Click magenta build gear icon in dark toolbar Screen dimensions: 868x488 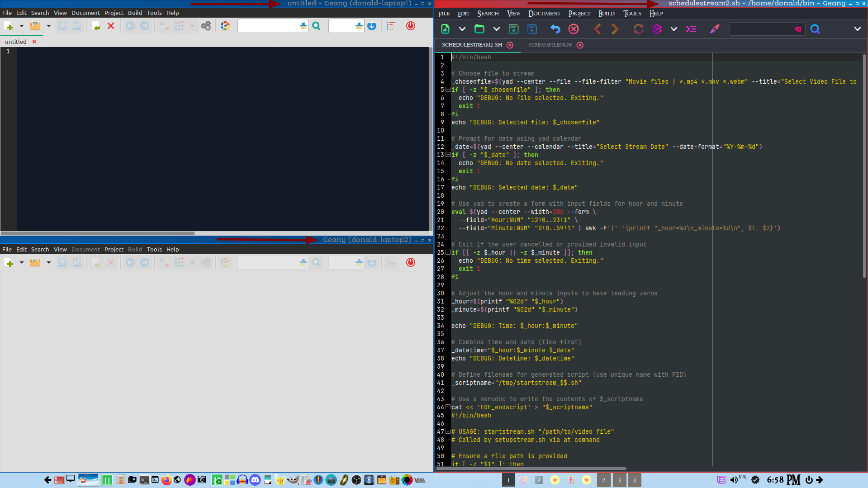point(657,29)
